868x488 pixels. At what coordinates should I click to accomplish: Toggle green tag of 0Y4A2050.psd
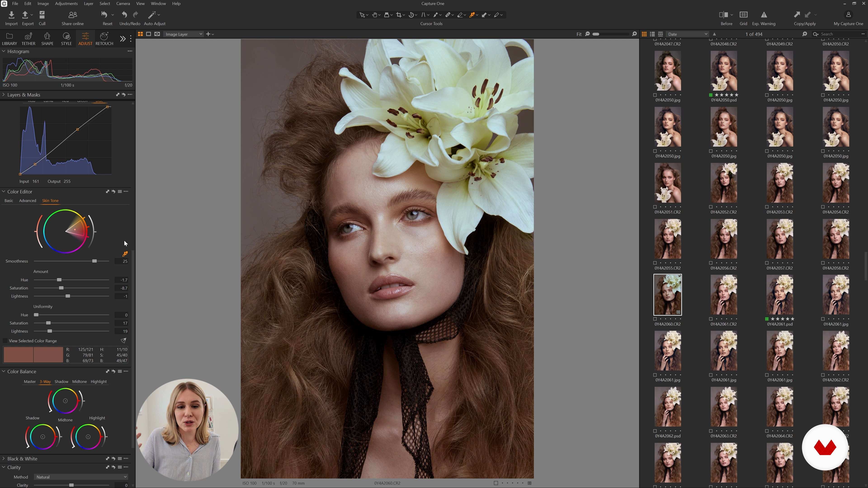point(711,95)
